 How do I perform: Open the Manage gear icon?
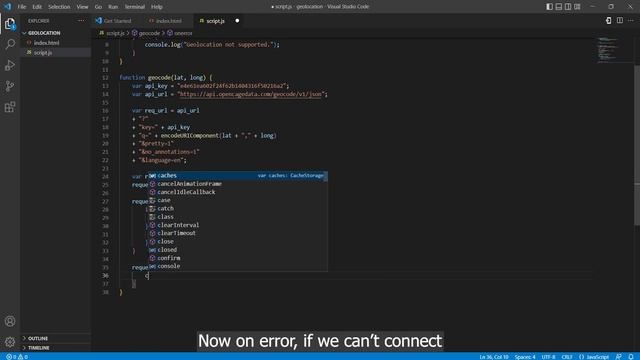click(x=10, y=342)
